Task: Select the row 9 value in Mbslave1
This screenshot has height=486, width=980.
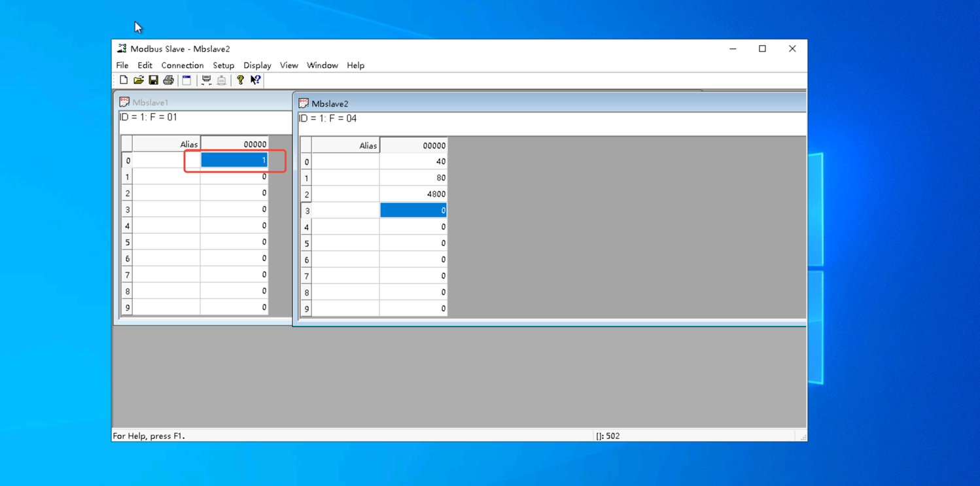Action: click(x=234, y=307)
